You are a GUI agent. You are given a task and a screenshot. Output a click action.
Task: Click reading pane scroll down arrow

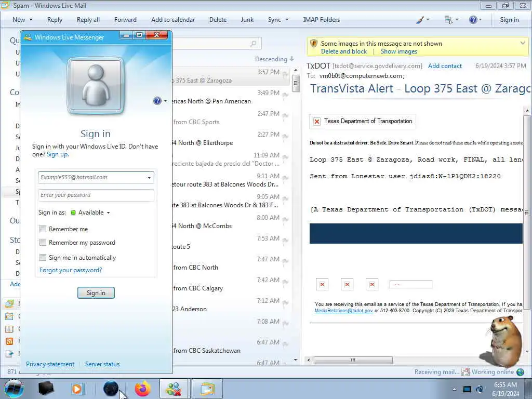(x=527, y=352)
